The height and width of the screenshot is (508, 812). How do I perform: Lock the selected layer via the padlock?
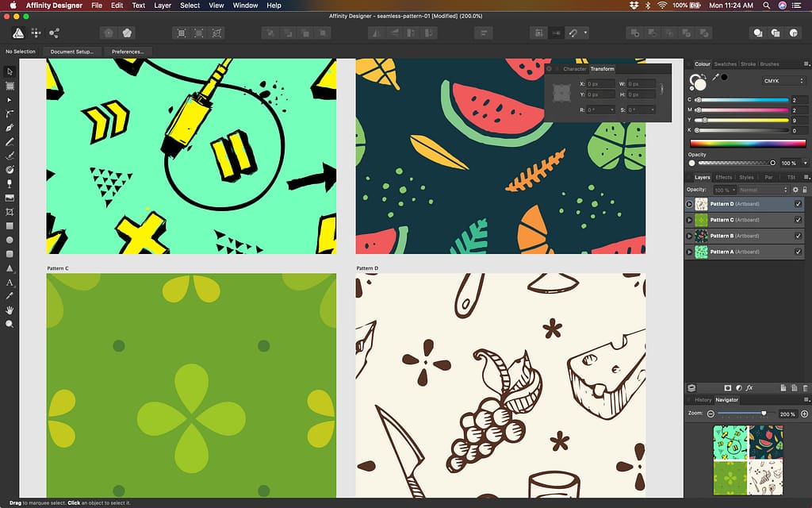click(x=804, y=190)
